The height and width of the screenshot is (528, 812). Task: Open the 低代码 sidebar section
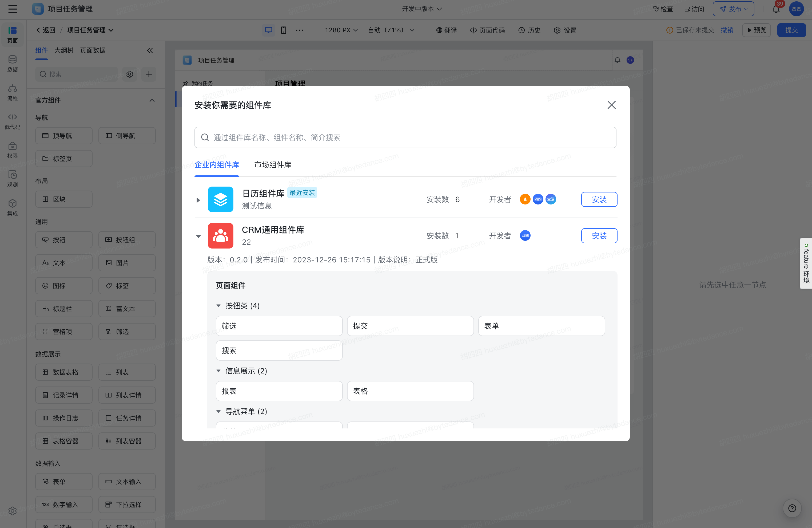point(13,121)
